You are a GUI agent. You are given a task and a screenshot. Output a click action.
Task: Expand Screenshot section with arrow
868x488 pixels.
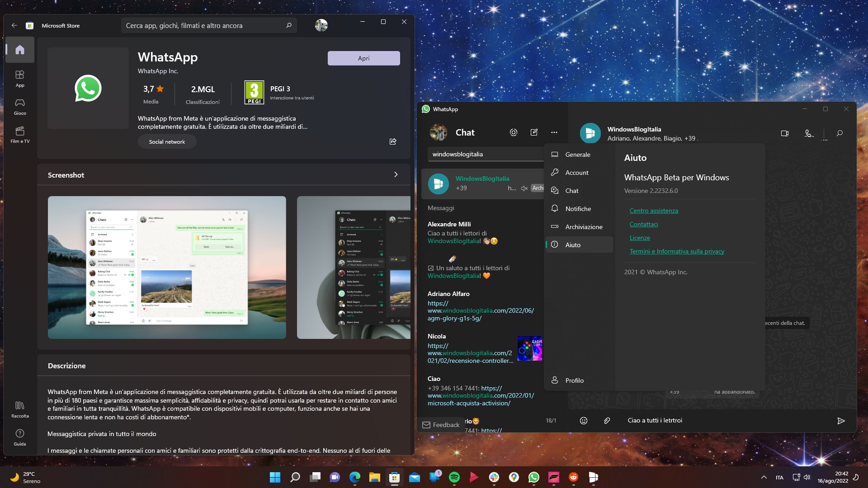(x=396, y=174)
